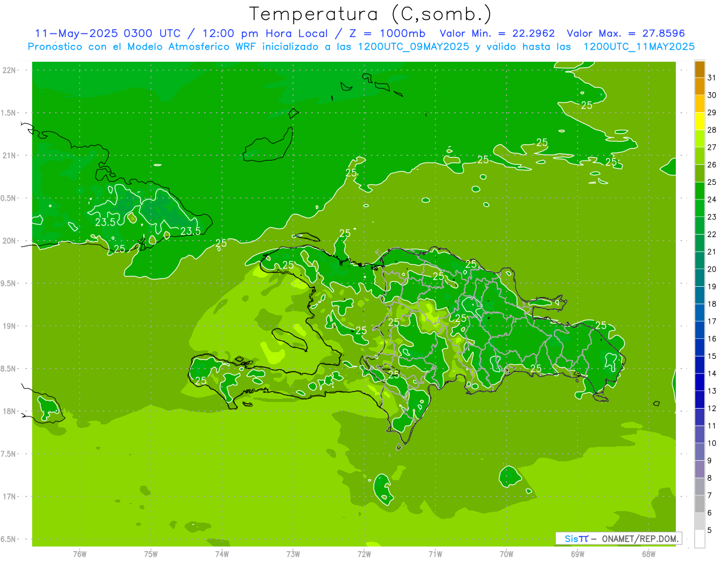Click the "71W" longitude axis label
728x562 pixels.
[435, 554]
